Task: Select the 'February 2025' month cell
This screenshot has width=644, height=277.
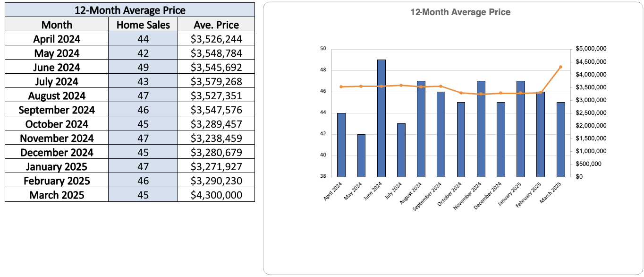Action: point(57,181)
